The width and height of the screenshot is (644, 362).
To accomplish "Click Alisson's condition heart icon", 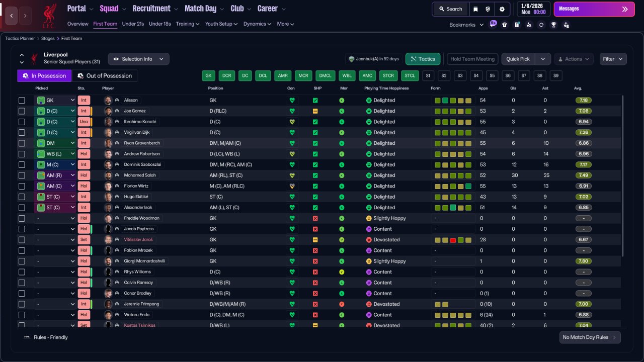I will point(291,100).
